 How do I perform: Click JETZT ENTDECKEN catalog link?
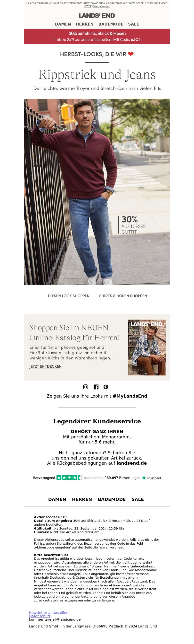(x=45, y=366)
